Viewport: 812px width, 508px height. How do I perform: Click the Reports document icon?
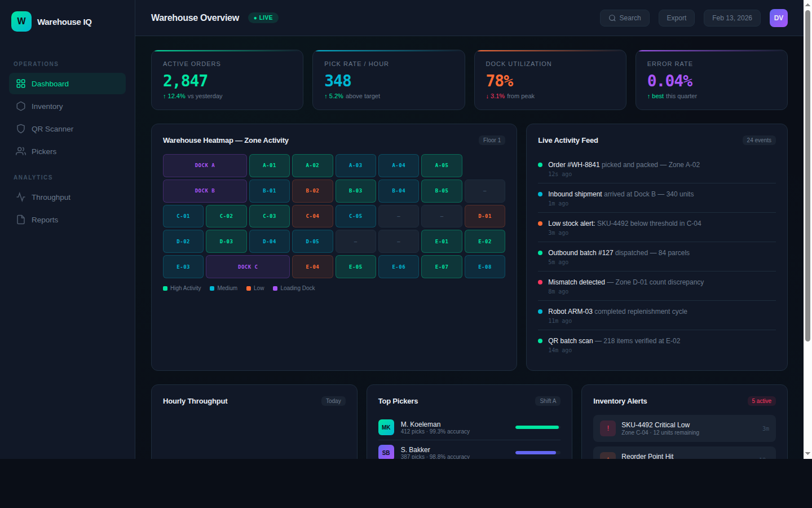pos(21,220)
